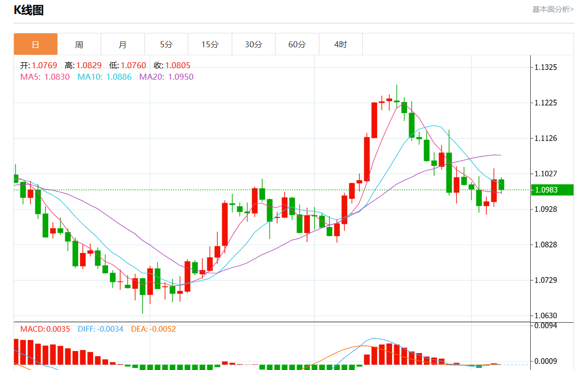Click the MA5: 1.0830 indicator label
Screen dimensions: 588x370
45,77
